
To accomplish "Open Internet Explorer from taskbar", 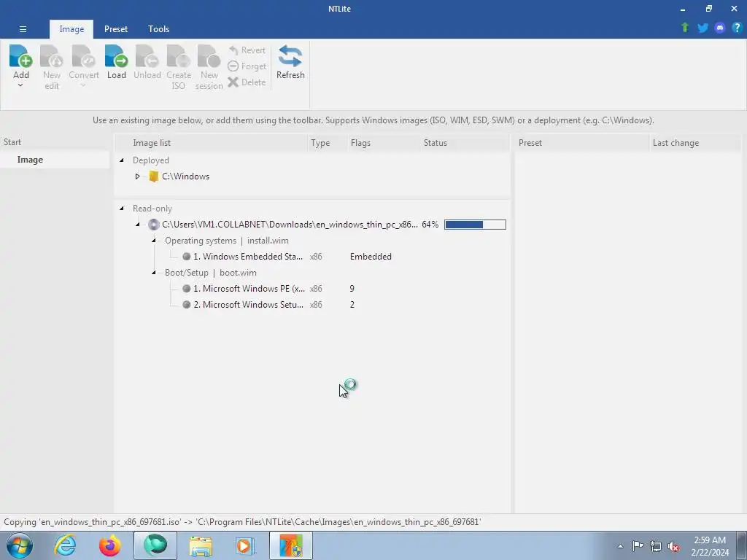I will tap(65, 545).
